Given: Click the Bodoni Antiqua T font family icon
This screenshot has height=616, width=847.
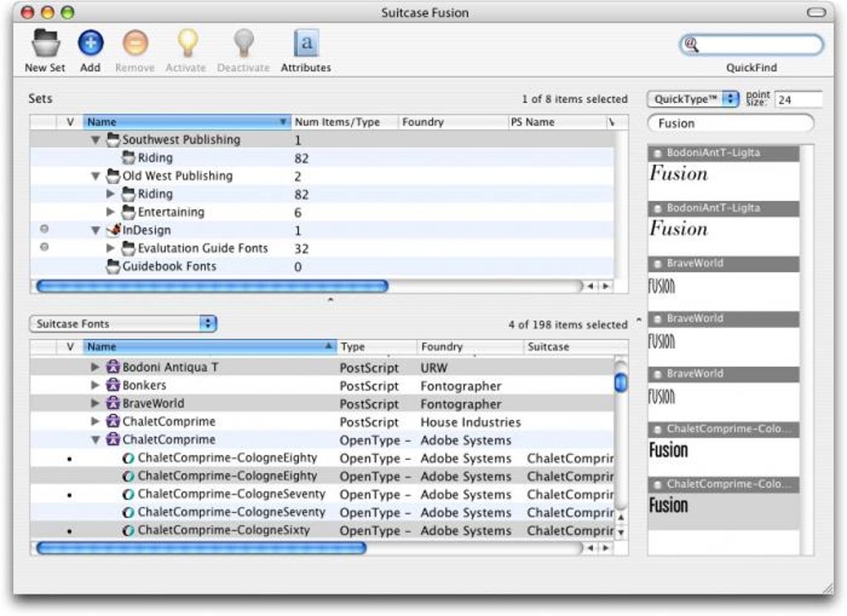Looking at the screenshot, I should [113, 367].
